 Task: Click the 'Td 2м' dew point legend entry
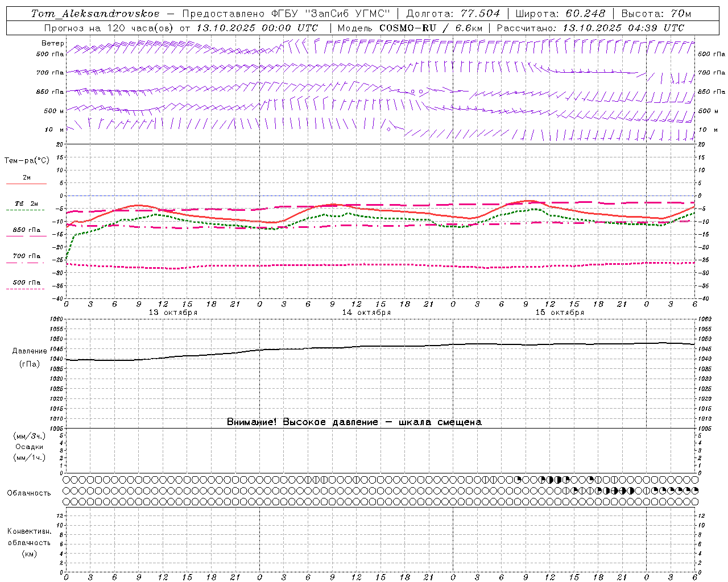tap(26, 203)
